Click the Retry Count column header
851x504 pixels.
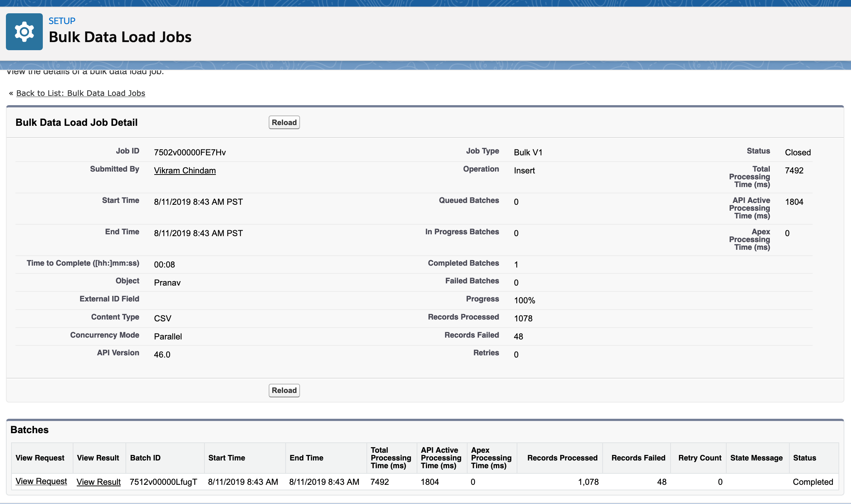tap(699, 458)
